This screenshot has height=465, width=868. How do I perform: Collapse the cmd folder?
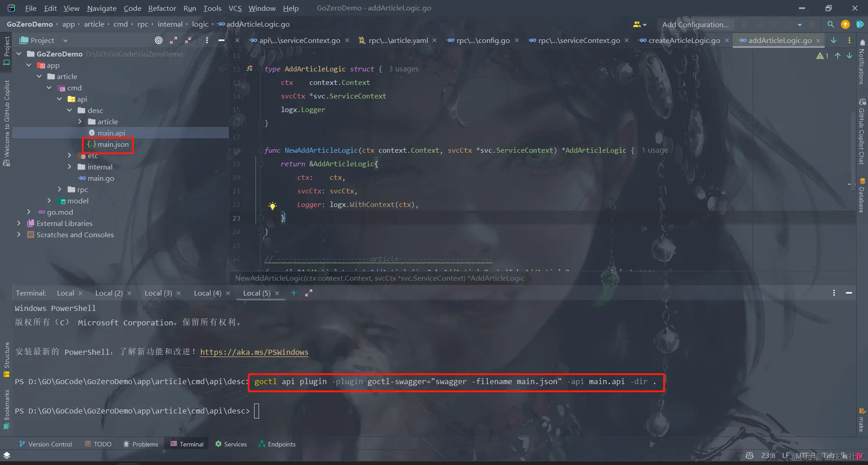49,88
